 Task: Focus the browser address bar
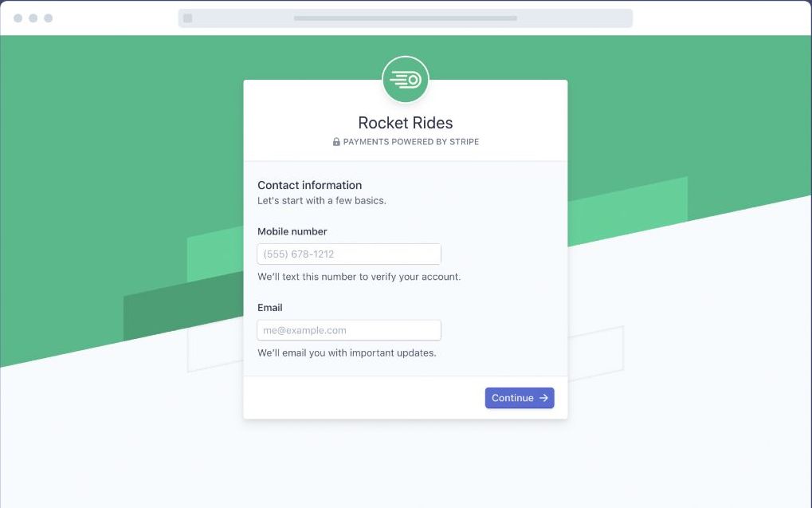[405, 18]
